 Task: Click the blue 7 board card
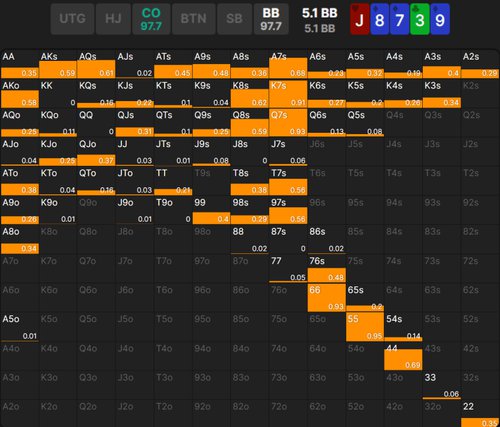(400, 19)
